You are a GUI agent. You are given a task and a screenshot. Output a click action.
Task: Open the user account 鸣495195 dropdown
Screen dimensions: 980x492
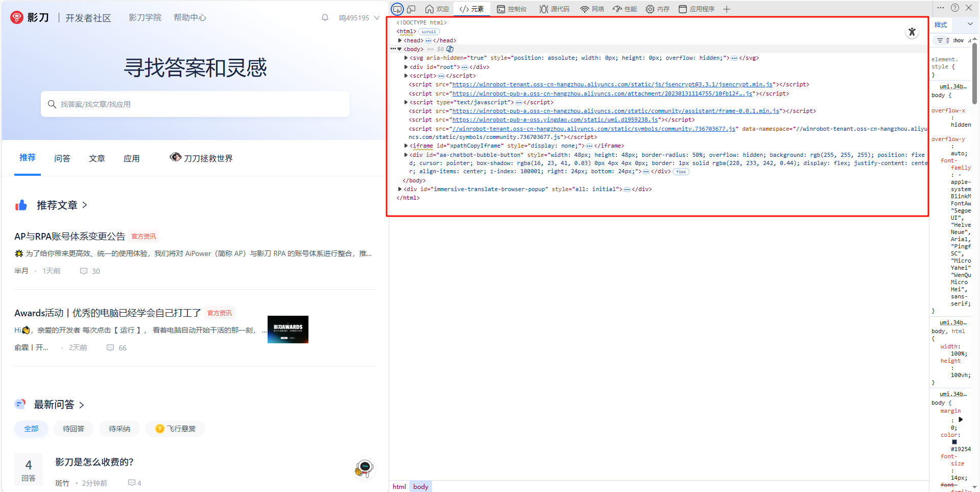click(359, 18)
